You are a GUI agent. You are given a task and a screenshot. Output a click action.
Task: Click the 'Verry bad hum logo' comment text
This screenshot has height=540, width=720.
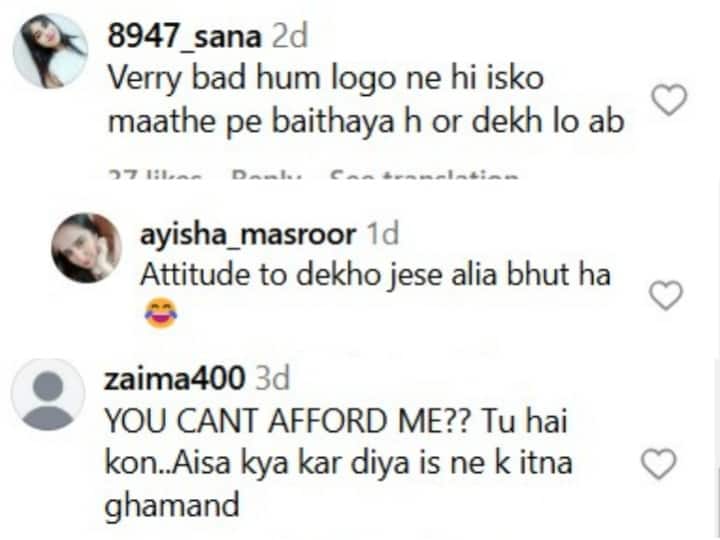click(366, 100)
